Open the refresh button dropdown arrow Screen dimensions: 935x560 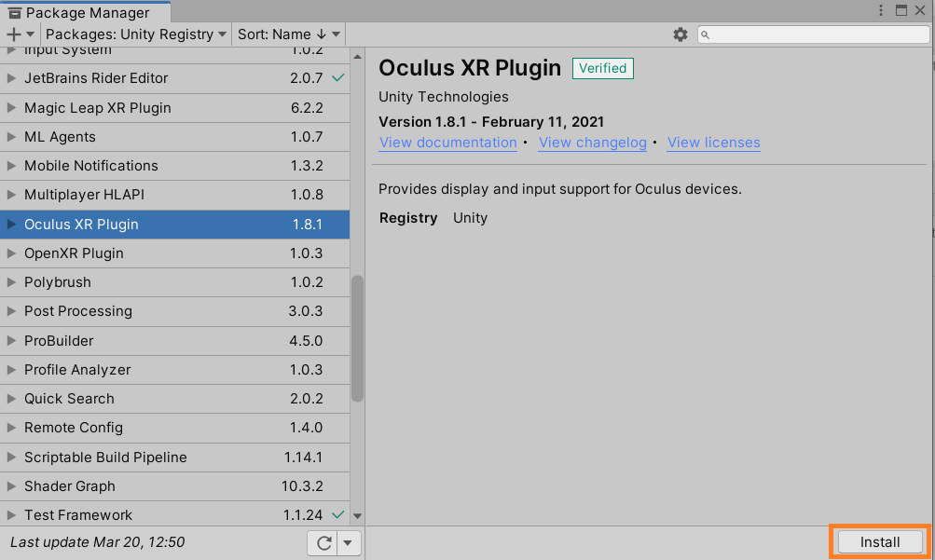[347, 542]
